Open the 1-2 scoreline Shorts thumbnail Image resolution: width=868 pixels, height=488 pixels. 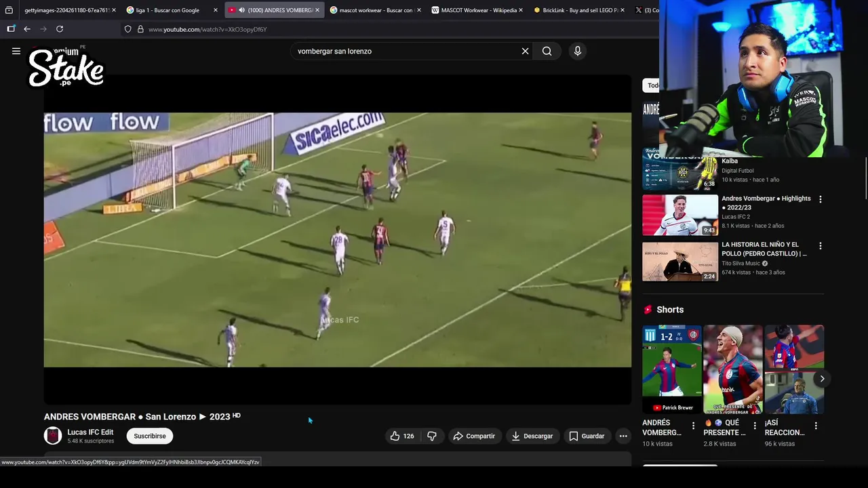672,369
